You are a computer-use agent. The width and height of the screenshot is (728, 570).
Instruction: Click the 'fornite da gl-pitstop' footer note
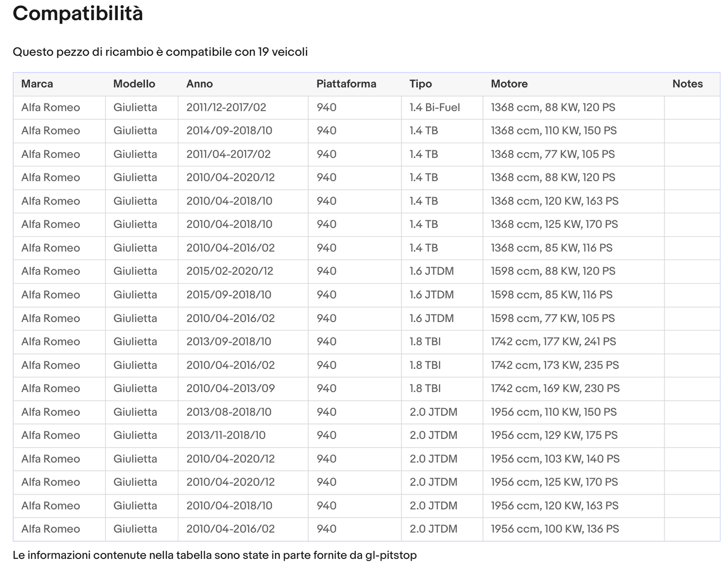point(366,555)
